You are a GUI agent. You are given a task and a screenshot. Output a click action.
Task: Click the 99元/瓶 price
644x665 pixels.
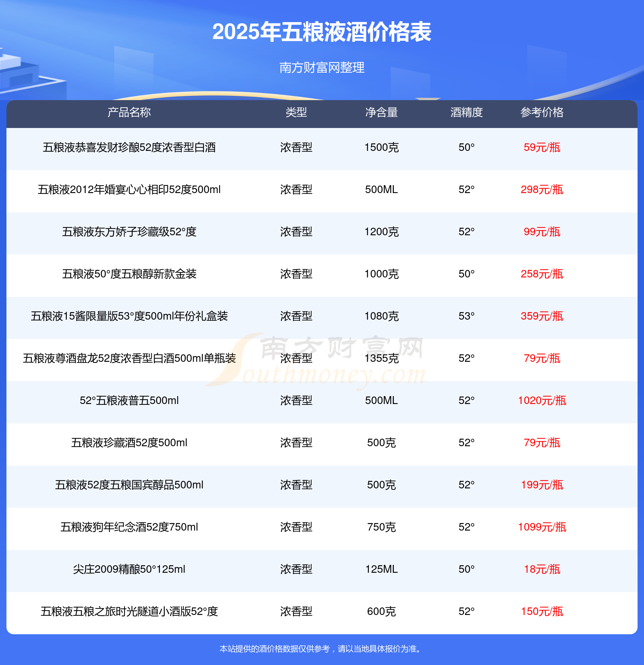pos(542,232)
